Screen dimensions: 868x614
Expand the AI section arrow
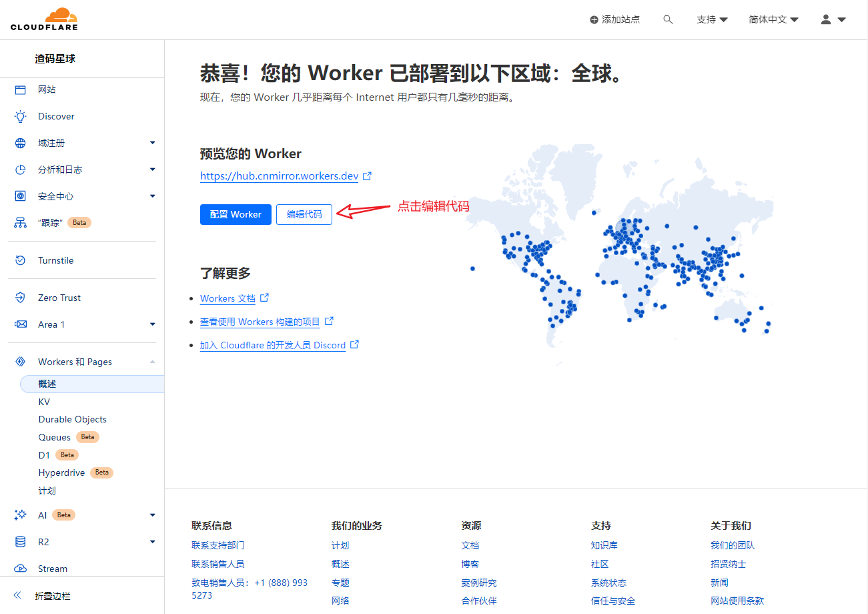153,515
